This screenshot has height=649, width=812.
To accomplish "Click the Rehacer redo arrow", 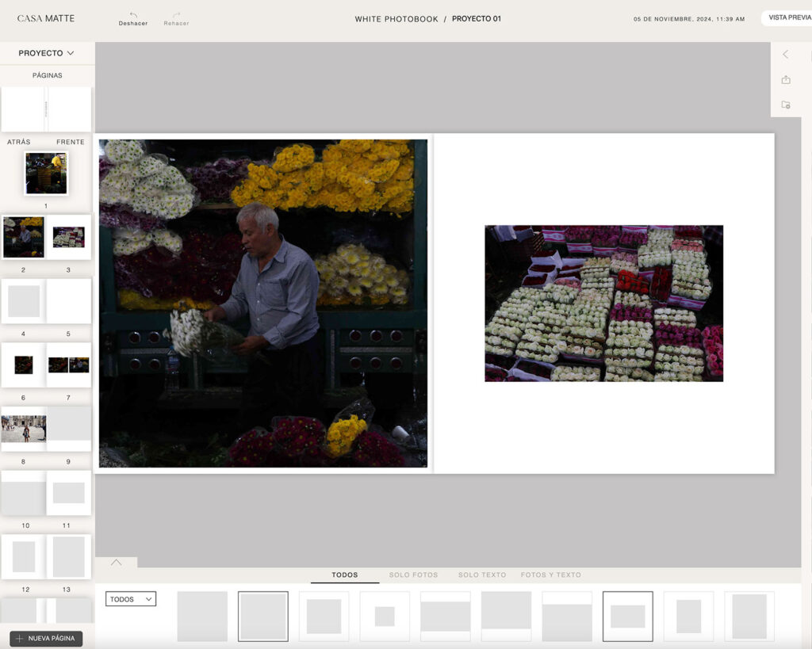I will 176,15.
